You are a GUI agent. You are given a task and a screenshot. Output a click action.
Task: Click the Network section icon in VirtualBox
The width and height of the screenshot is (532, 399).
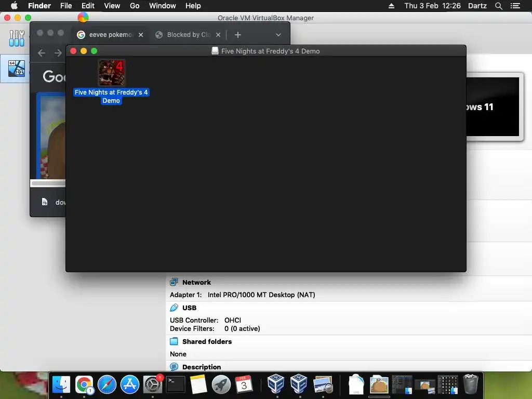(x=174, y=282)
